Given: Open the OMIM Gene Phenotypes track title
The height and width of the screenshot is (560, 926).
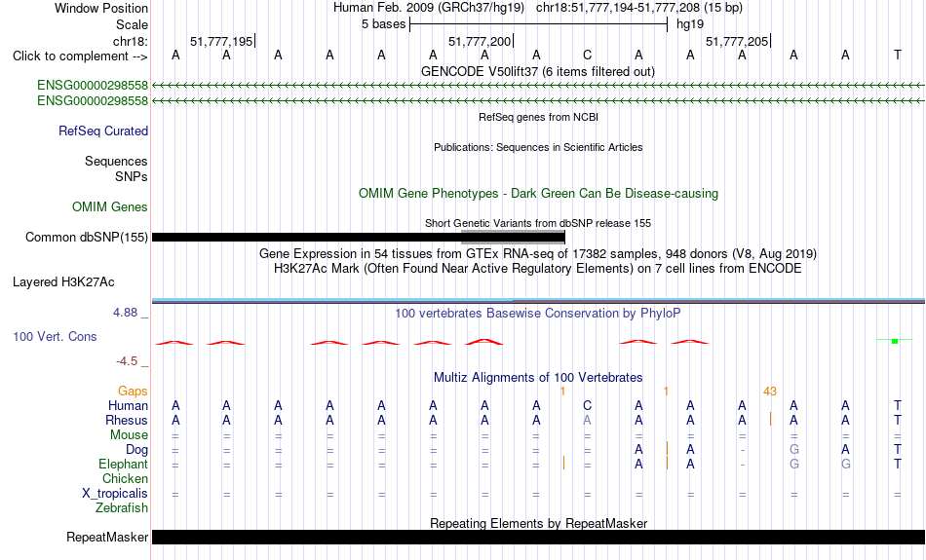Looking at the screenshot, I should coord(538,193).
